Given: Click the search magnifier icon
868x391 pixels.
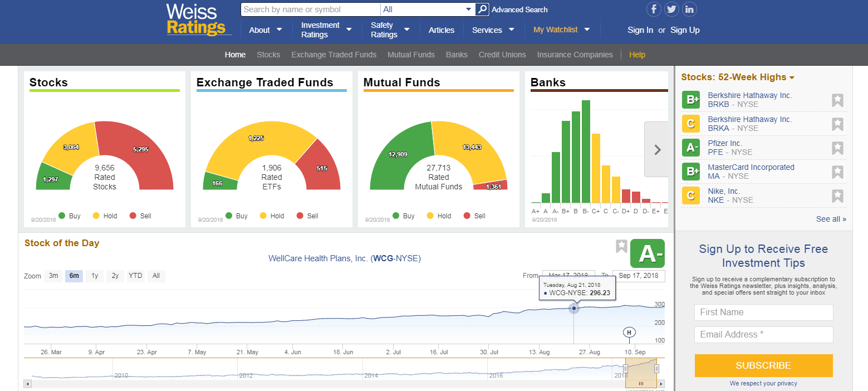Looking at the screenshot, I should tap(482, 9).
